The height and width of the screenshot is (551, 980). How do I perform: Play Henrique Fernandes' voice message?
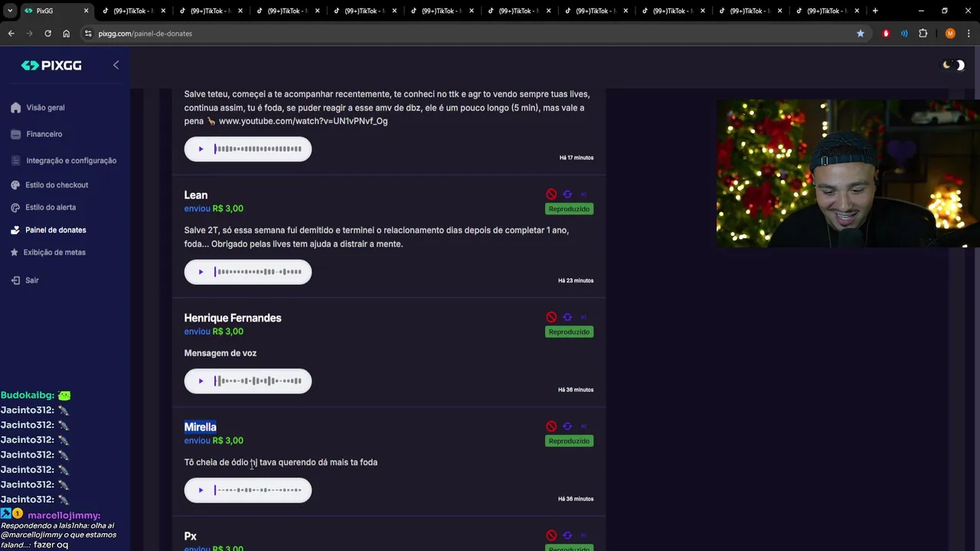point(201,381)
